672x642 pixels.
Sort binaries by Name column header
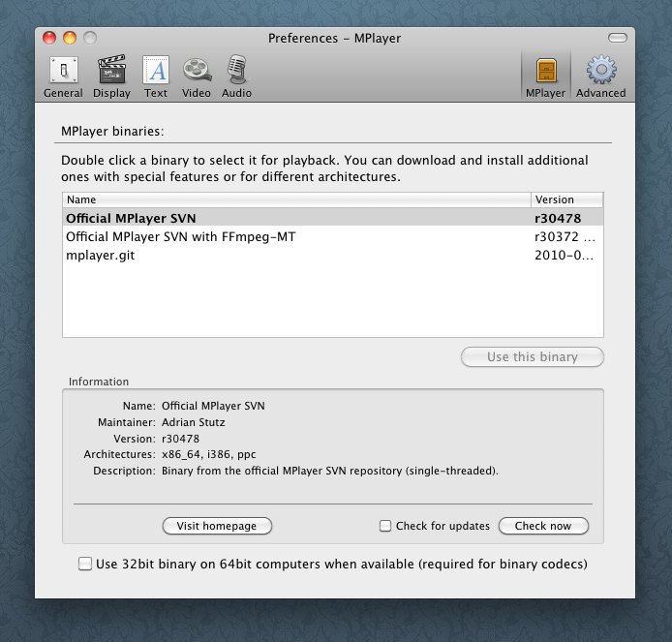point(295,199)
